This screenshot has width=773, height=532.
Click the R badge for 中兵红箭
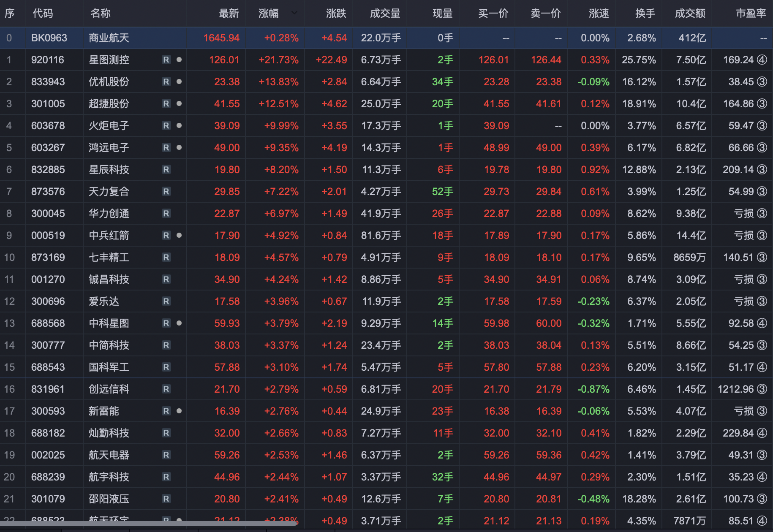(x=166, y=236)
